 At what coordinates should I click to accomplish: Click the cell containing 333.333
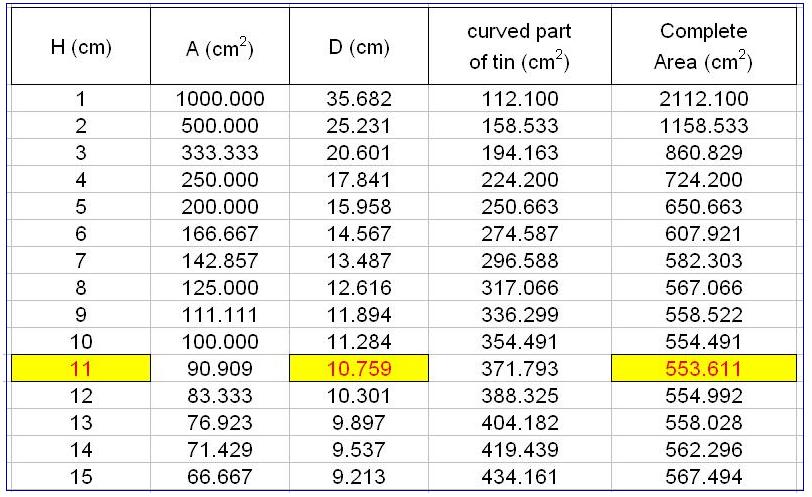(x=219, y=153)
